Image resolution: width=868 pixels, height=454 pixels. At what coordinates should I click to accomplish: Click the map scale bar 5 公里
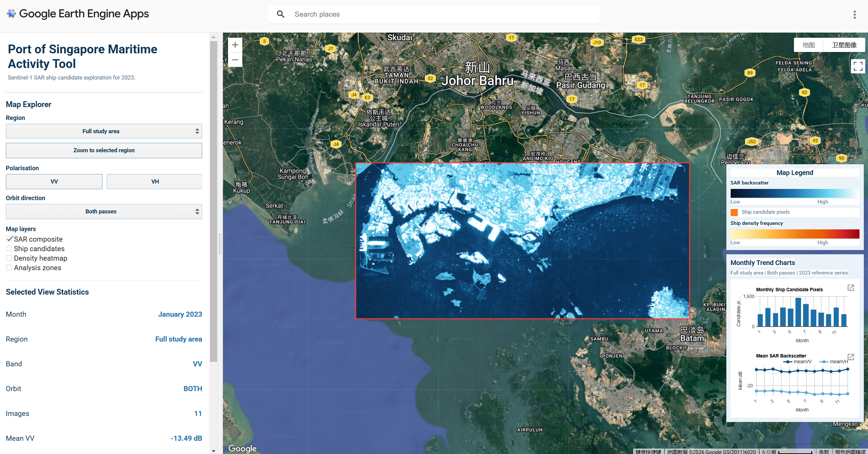coord(787,451)
